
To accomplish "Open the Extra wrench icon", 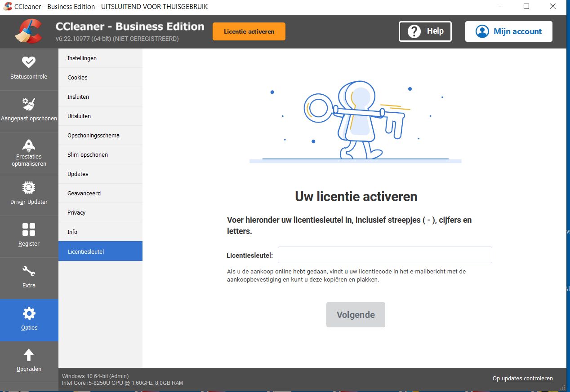I will click(x=29, y=271).
